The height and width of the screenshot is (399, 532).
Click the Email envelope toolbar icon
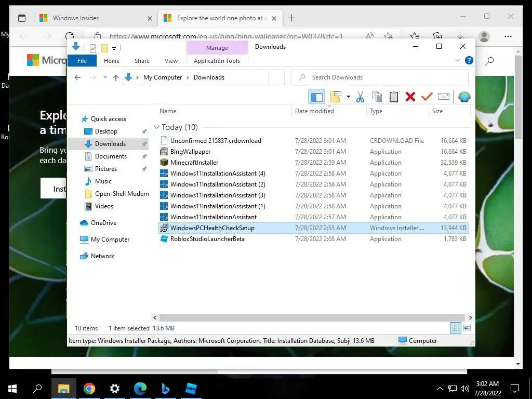click(444, 97)
